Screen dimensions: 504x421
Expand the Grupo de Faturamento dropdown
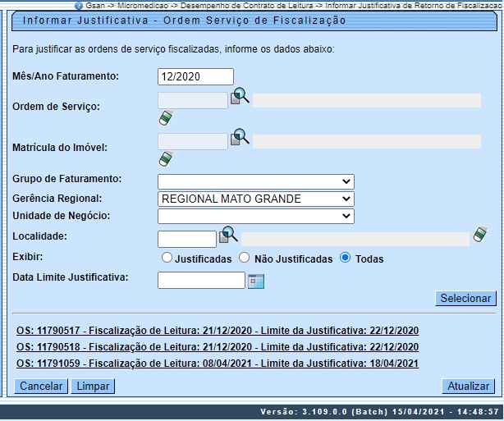coord(255,181)
